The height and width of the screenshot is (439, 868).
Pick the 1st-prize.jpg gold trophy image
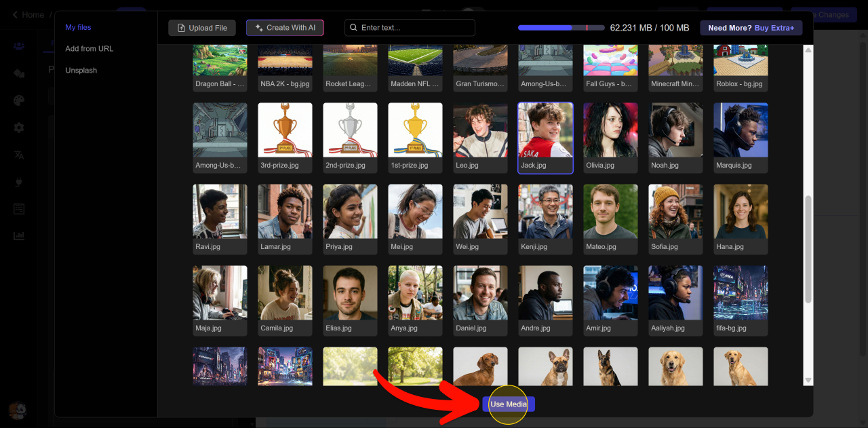[x=415, y=131]
